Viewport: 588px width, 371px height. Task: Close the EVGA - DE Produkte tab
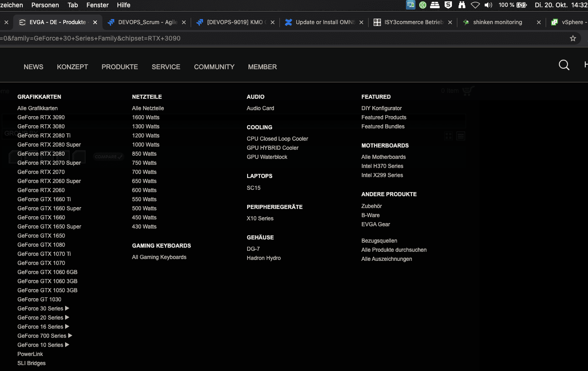point(95,22)
